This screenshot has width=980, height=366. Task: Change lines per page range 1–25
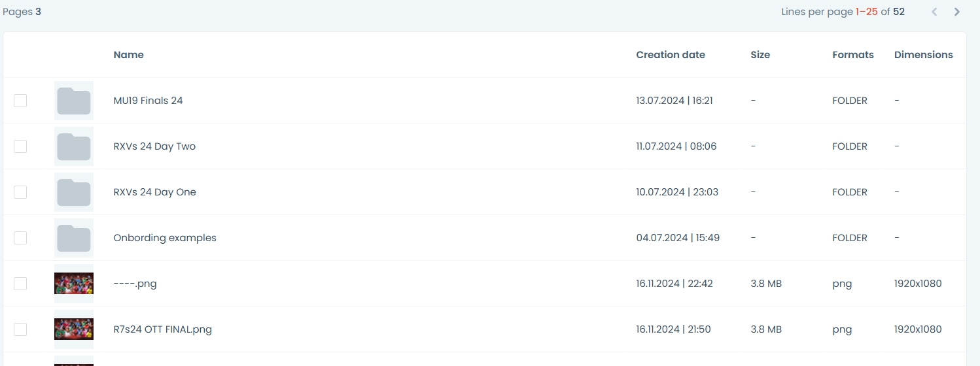click(x=866, y=12)
